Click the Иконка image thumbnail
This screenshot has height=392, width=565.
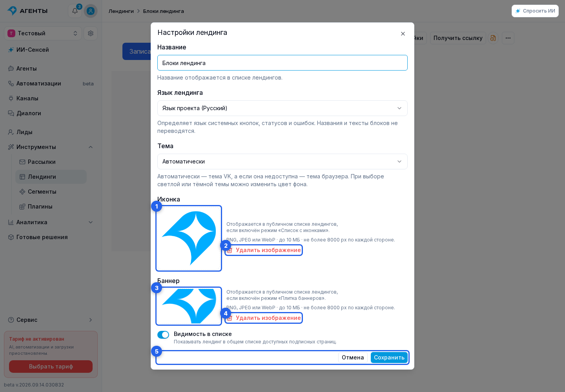click(189, 238)
